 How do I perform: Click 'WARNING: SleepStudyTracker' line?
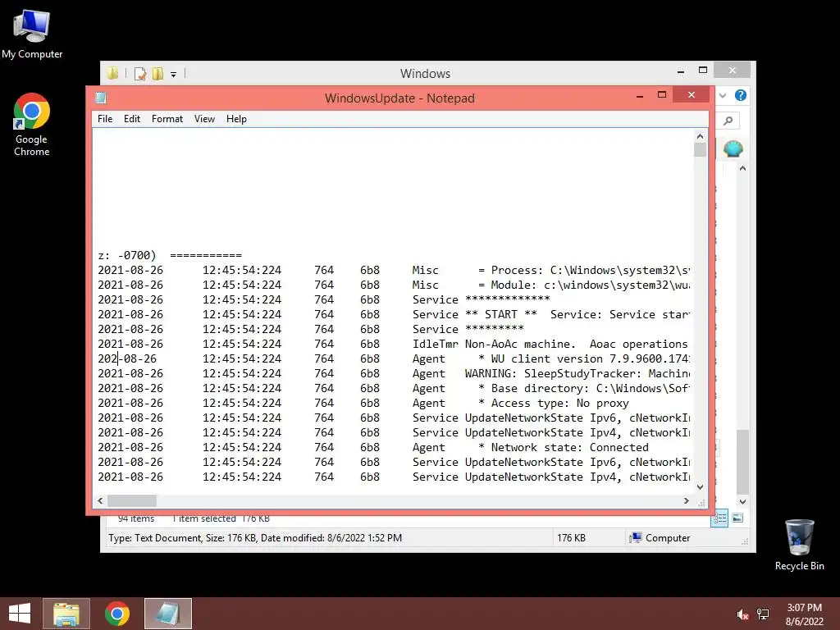point(394,373)
